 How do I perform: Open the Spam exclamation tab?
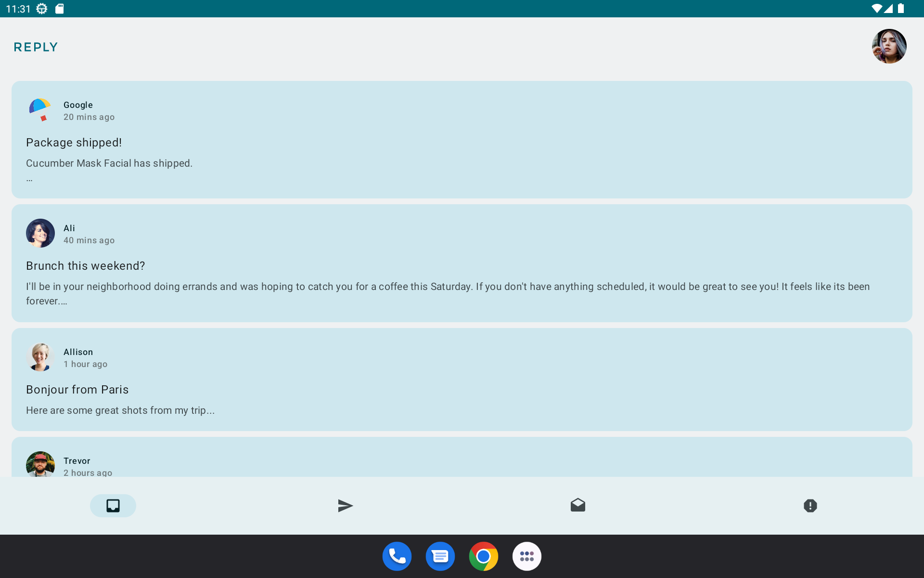click(x=810, y=505)
